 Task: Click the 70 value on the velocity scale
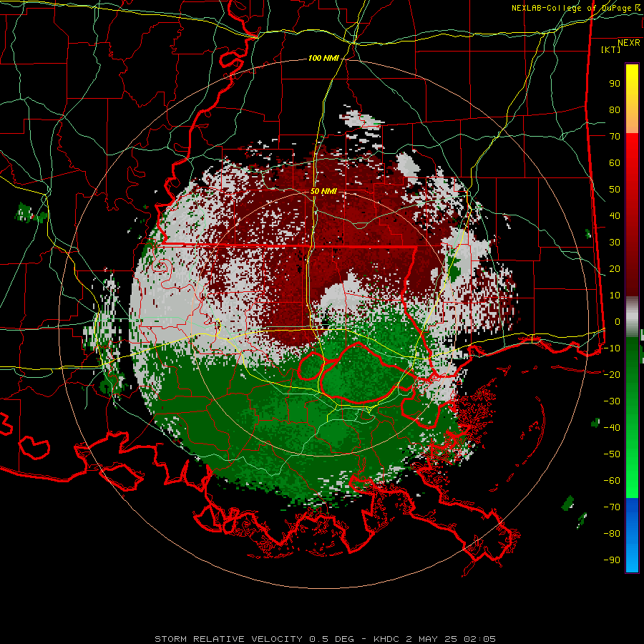click(615, 137)
